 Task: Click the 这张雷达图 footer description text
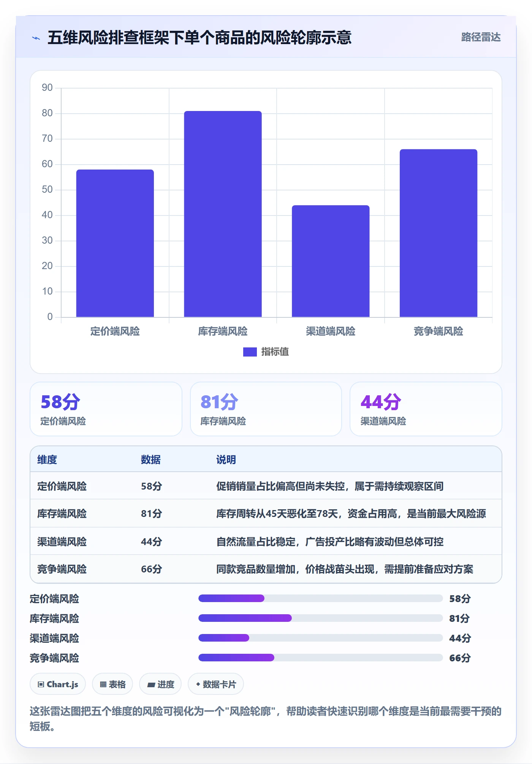(x=266, y=719)
